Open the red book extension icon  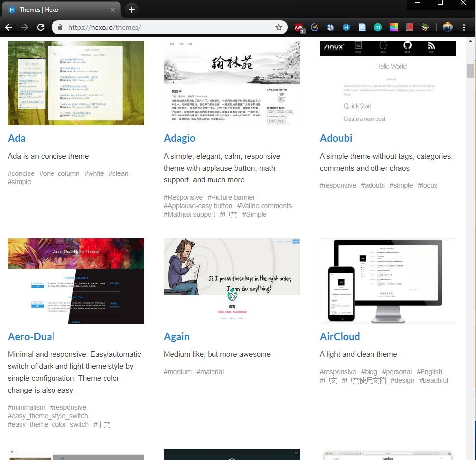pos(409,27)
